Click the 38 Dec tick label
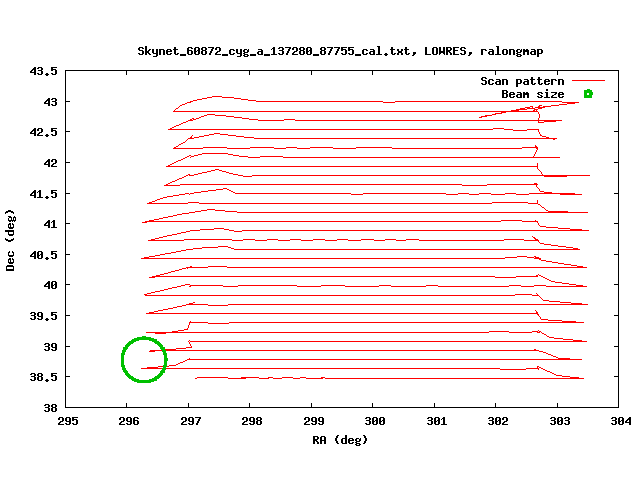 click(x=51, y=407)
